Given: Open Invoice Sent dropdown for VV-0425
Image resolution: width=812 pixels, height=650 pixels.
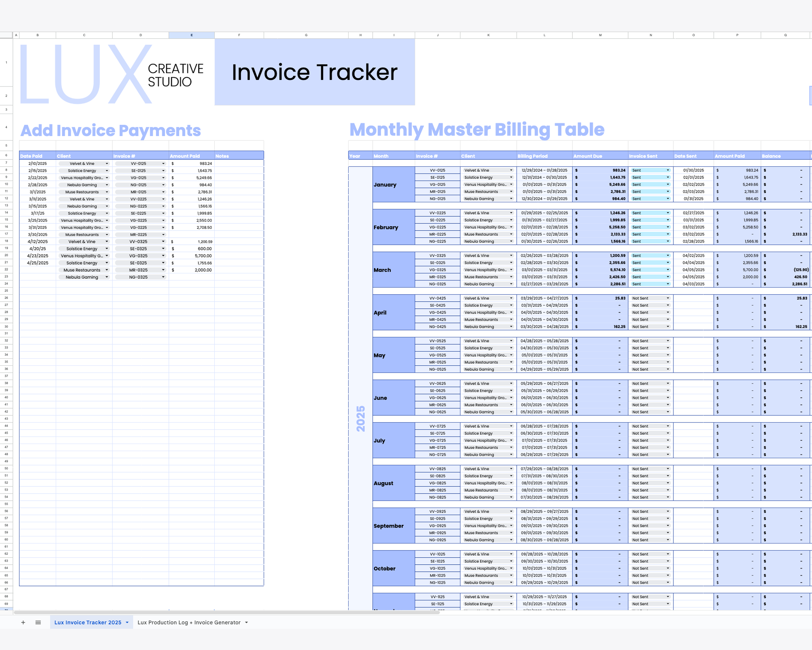Looking at the screenshot, I should click(x=668, y=298).
